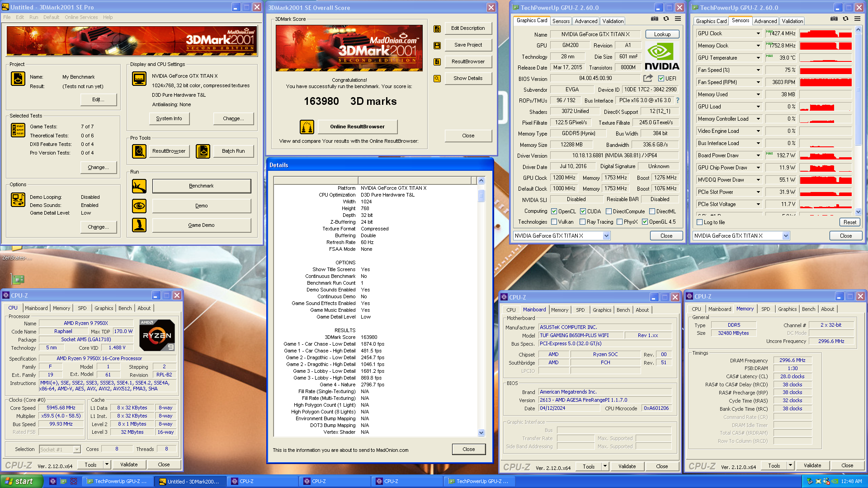Click the Display and CPU Settings monitor icon

click(x=139, y=79)
